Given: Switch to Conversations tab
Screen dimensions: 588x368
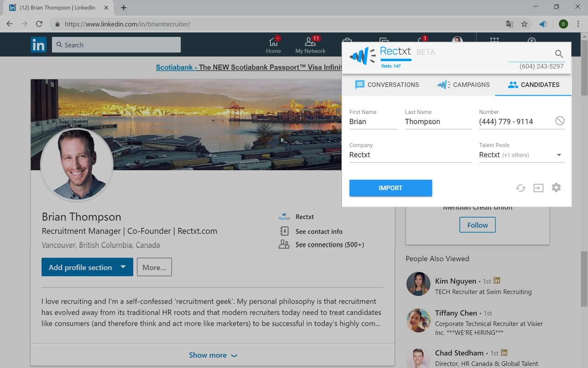Looking at the screenshot, I should (x=387, y=85).
